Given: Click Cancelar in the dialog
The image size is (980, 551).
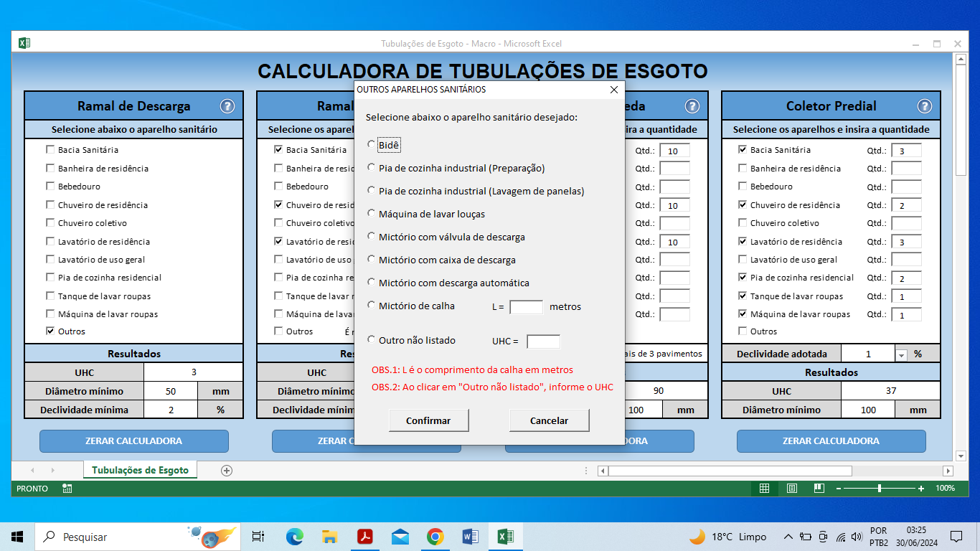Looking at the screenshot, I should click(549, 421).
